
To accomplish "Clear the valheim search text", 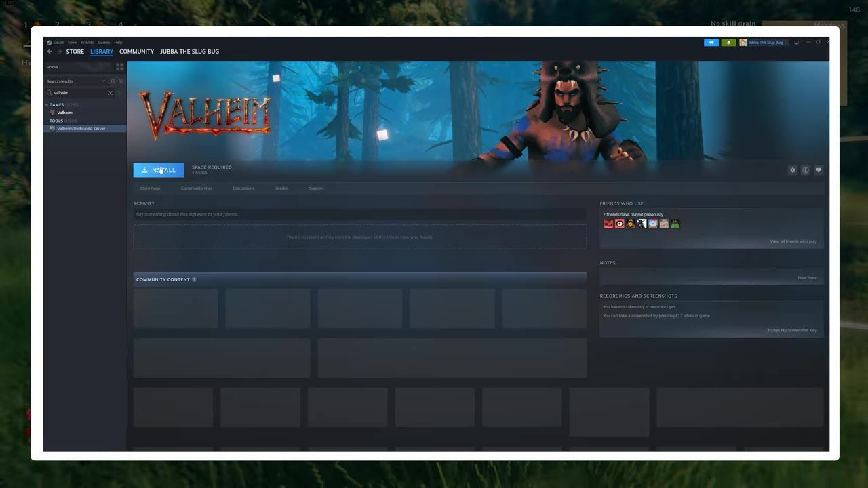I will click(x=111, y=93).
